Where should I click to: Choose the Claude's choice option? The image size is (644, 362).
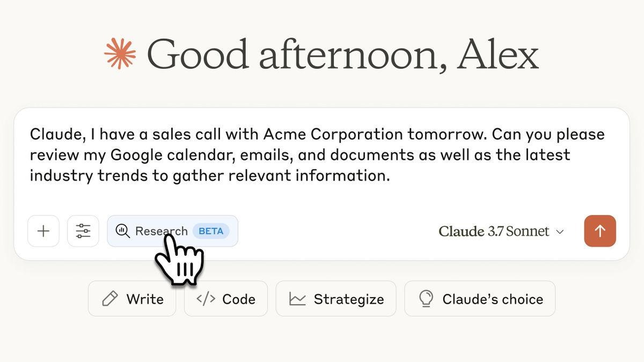[480, 298]
